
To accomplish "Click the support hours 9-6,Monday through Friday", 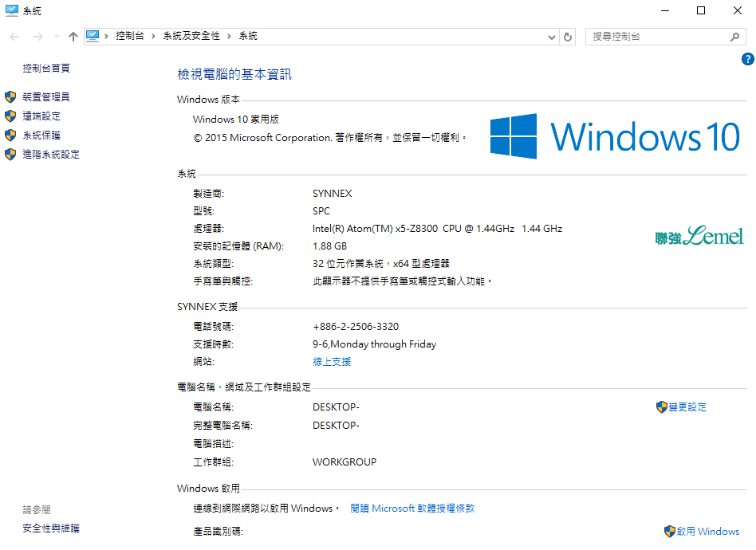I will tap(374, 344).
